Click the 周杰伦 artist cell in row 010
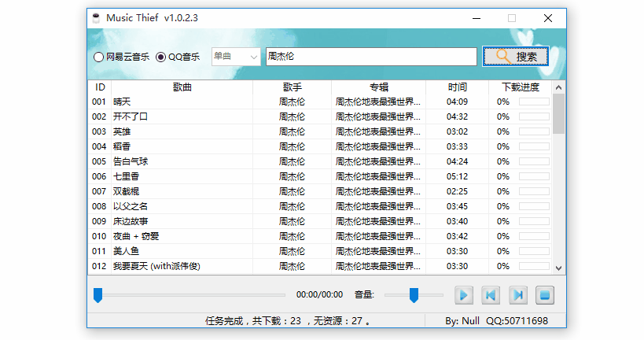The width and height of the screenshot is (644, 340). [292, 236]
